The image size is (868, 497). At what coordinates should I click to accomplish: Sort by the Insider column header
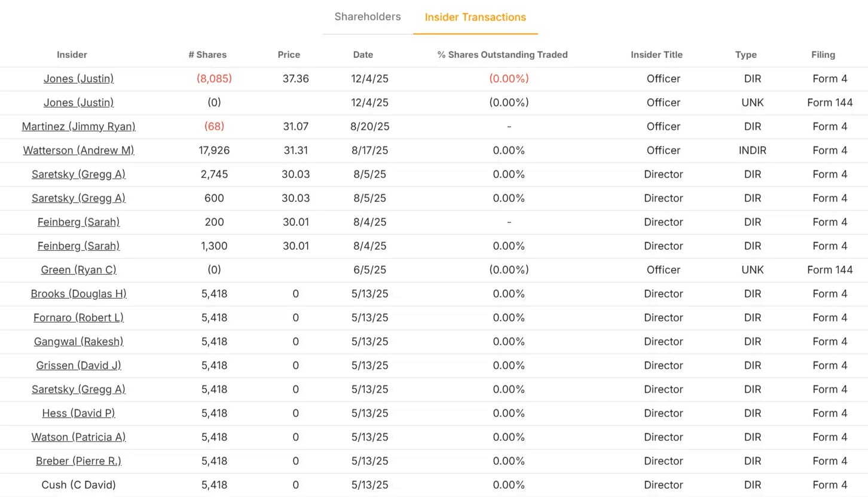click(x=72, y=54)
